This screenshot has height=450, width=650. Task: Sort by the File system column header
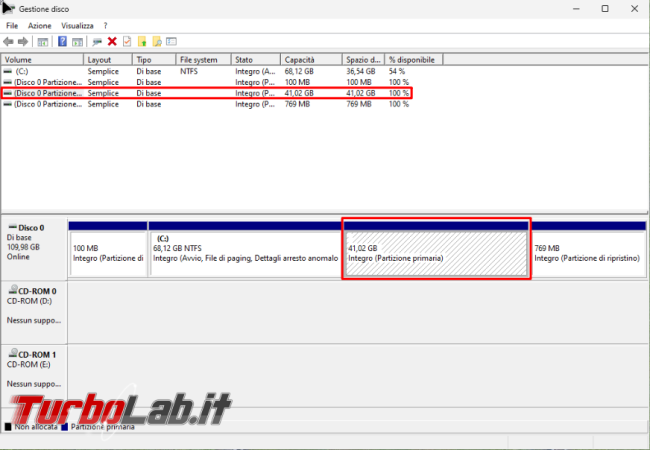204,60
